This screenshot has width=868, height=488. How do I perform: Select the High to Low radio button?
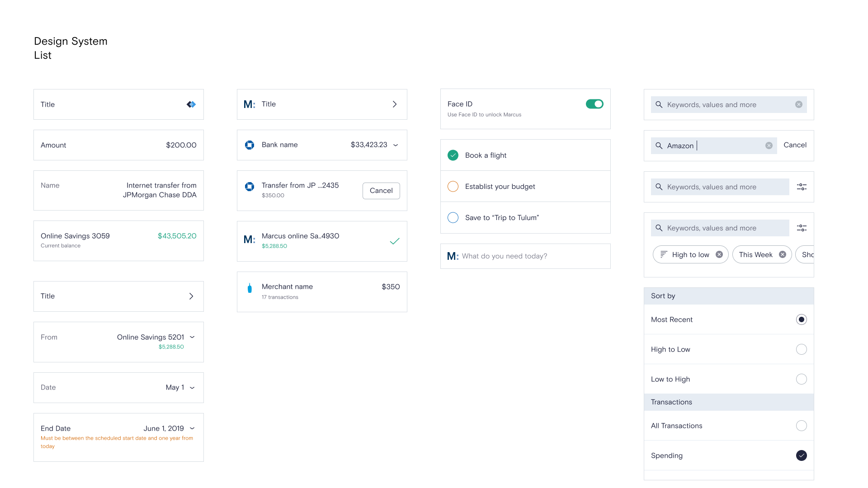pyautogui.click(x=802, y=349)
